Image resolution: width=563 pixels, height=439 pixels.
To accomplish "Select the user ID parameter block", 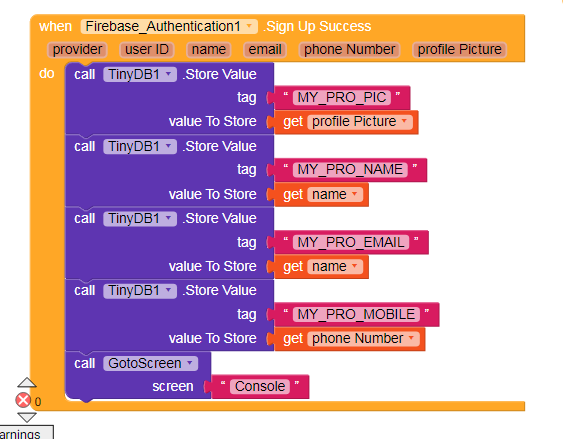I will [147, 50].
